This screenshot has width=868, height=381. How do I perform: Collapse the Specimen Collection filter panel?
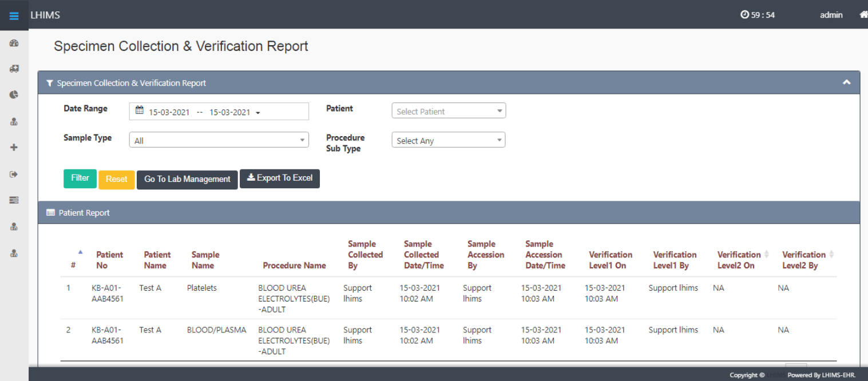tap(846, 82)
